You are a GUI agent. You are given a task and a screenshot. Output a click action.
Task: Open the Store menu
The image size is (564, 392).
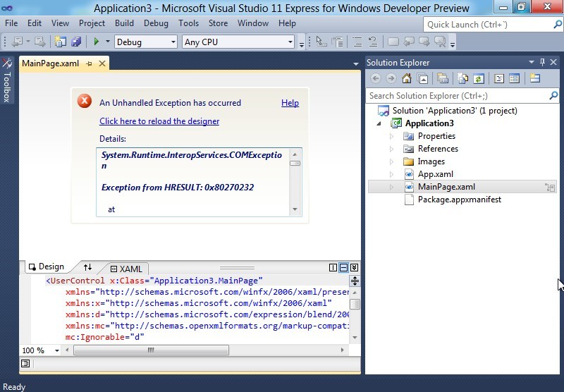(218, 23)
